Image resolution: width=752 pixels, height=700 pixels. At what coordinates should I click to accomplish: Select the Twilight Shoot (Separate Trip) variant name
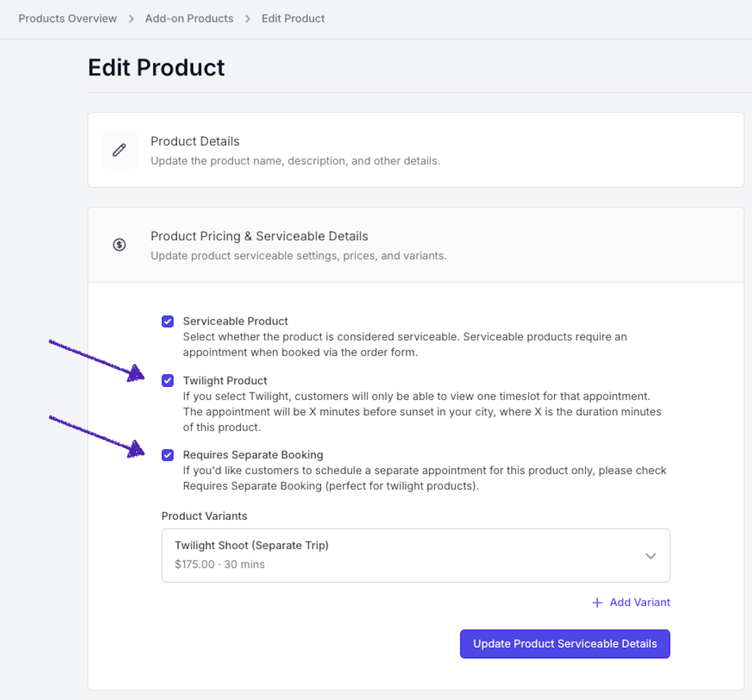pos(252,546)
